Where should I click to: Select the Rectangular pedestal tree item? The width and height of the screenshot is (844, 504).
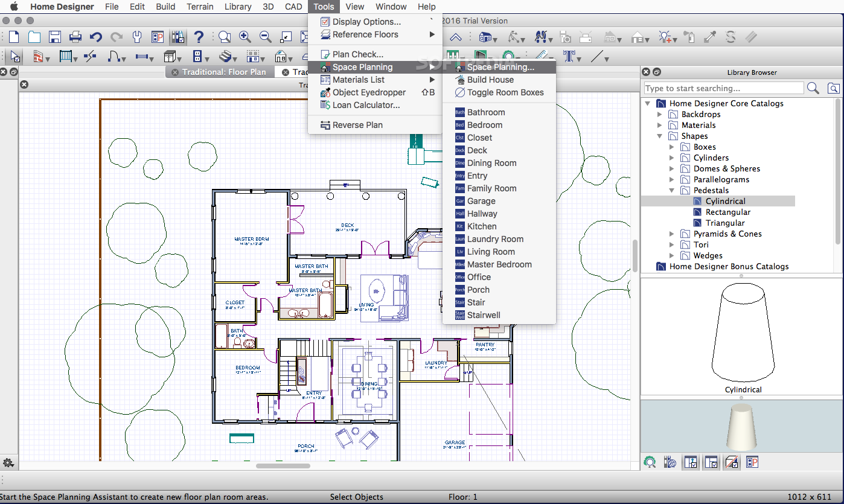pyautogui.click(x=728, y=212)
